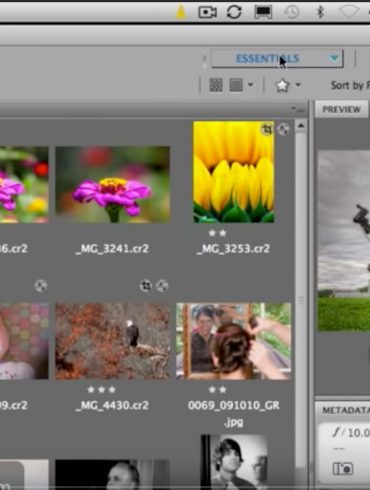Switch to the METADATA panel tab
Image resolution: width=370 pixels, height=490 pixels.
[x=345, y=410]
